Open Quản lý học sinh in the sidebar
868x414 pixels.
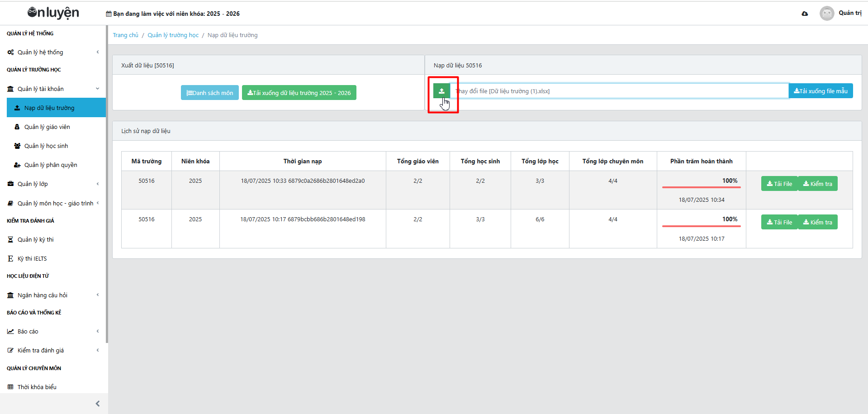coord(46,146)
